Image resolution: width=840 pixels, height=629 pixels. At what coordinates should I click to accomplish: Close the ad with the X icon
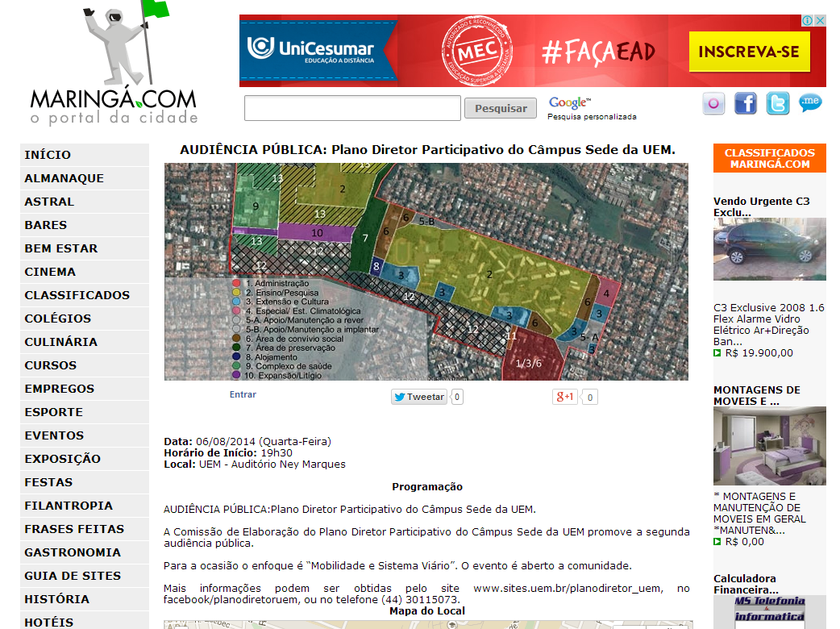coord(820,21)
